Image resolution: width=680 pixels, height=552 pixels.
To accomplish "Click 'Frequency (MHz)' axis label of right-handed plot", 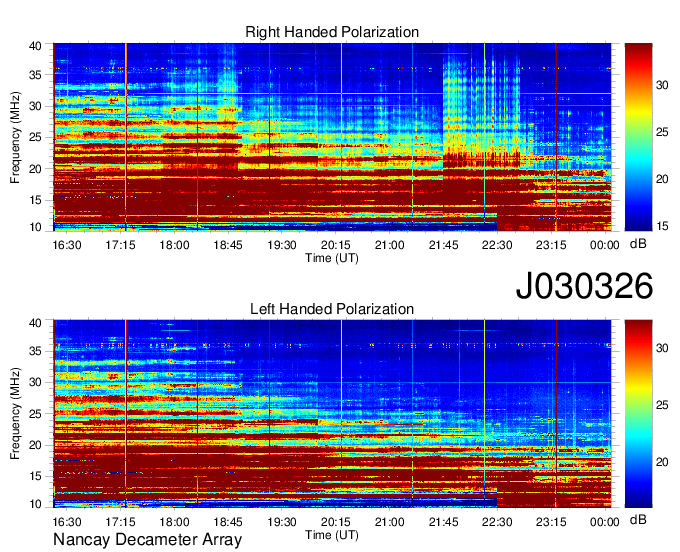I will [x=15, y=137].
